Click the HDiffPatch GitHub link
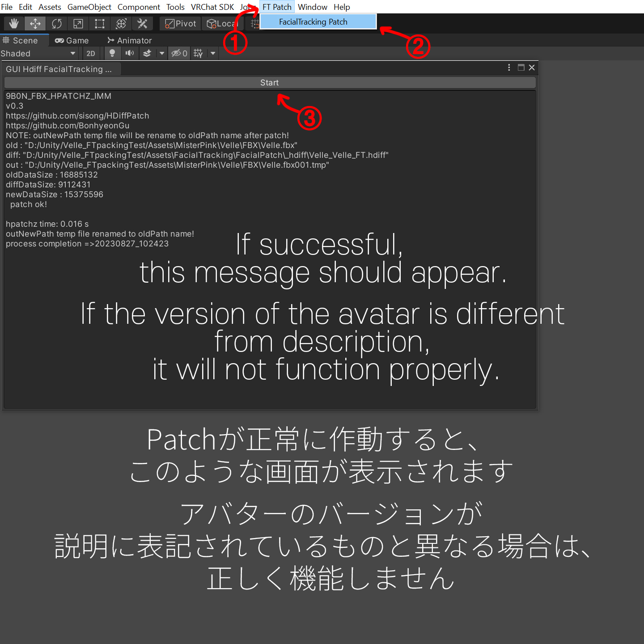 [77, 115]
